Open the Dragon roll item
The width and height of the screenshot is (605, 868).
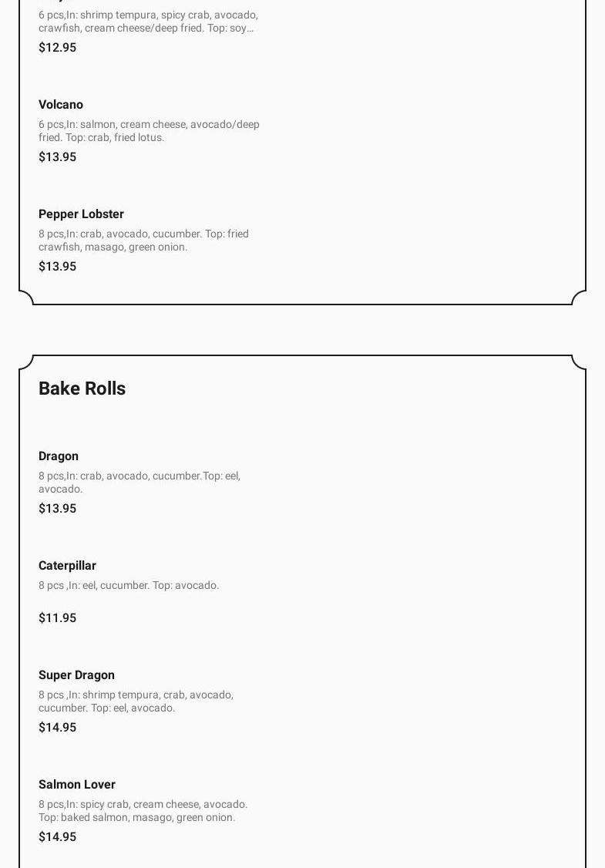pyautogui.click(x=59, y=456)
